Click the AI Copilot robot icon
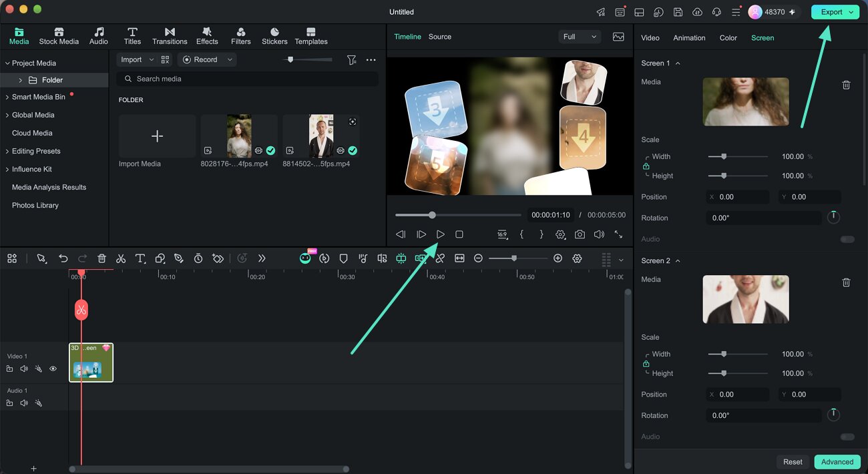The width and height of the screenshot is (868, 474). (305, 258)
